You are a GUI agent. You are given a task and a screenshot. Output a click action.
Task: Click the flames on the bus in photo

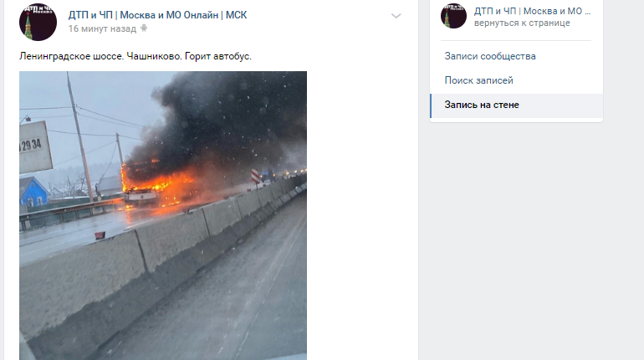pyautogui.click(x=158, y=183)
